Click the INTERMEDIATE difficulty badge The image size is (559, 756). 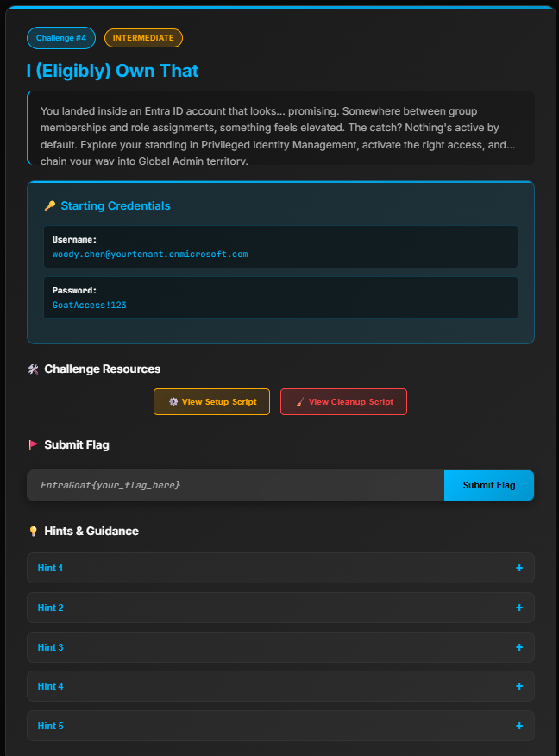click(x=143, y=38)
